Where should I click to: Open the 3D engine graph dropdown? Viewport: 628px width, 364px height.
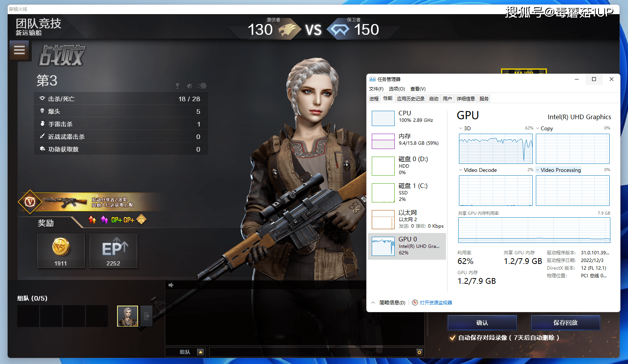click(x=460, y=128)
